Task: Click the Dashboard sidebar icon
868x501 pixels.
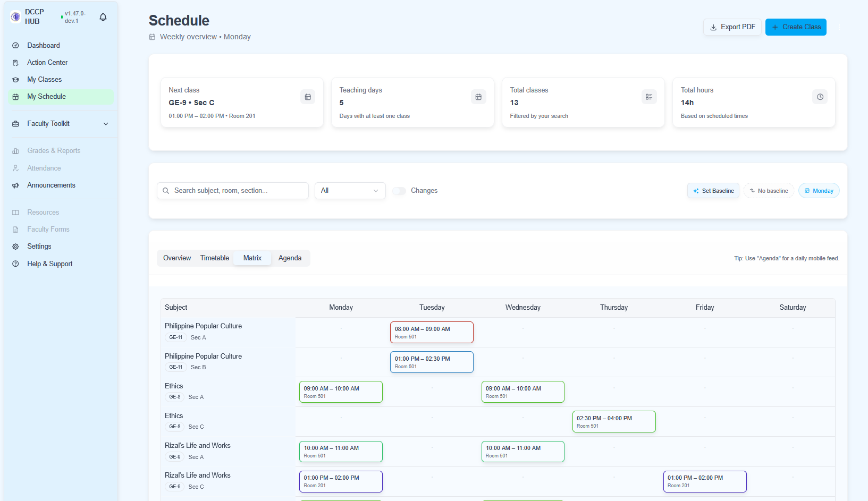Action: (15, 46)
